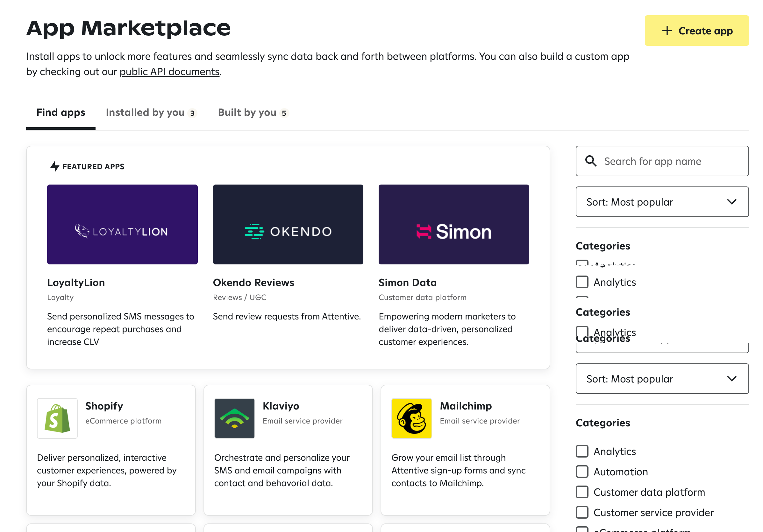Screen dimensions: 763x532
Task: Go to the Built by you tab
Action: (253, 113)
